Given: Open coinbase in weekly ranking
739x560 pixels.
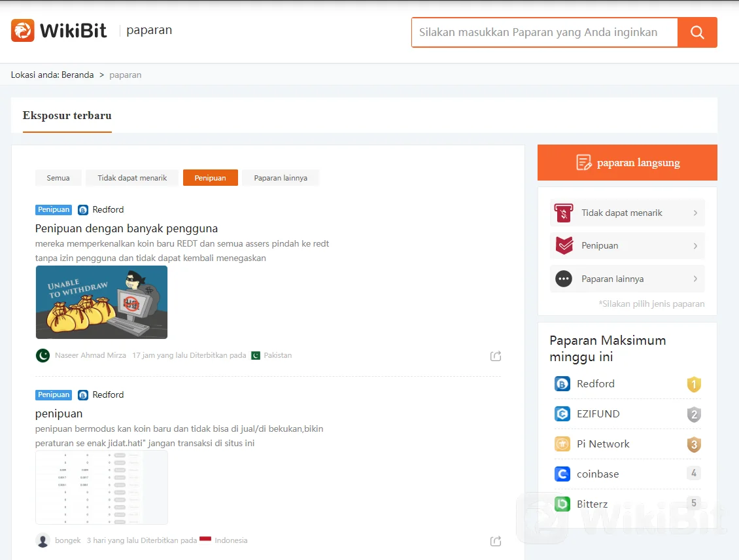Looking at the screenshot, I should pos(598,474).
